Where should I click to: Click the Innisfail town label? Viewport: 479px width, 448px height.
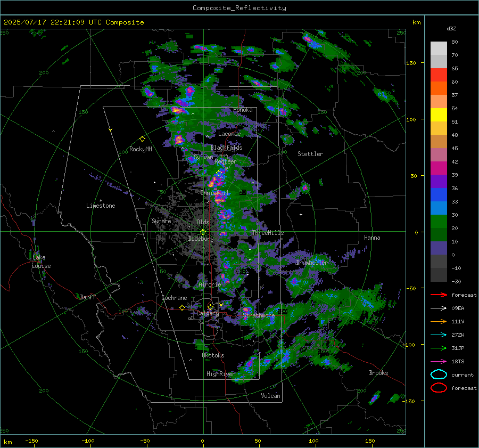pos(215,193)
